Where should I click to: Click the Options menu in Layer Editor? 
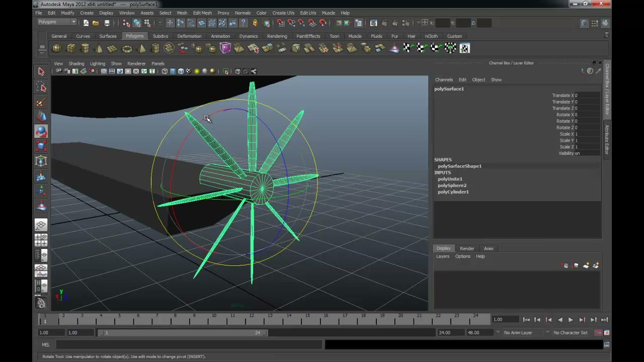point(462,256)
